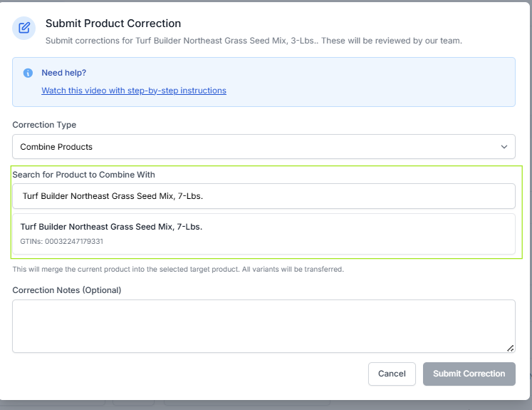
Task: Click inside the Correction Notes text area
Action: [264, 326]
